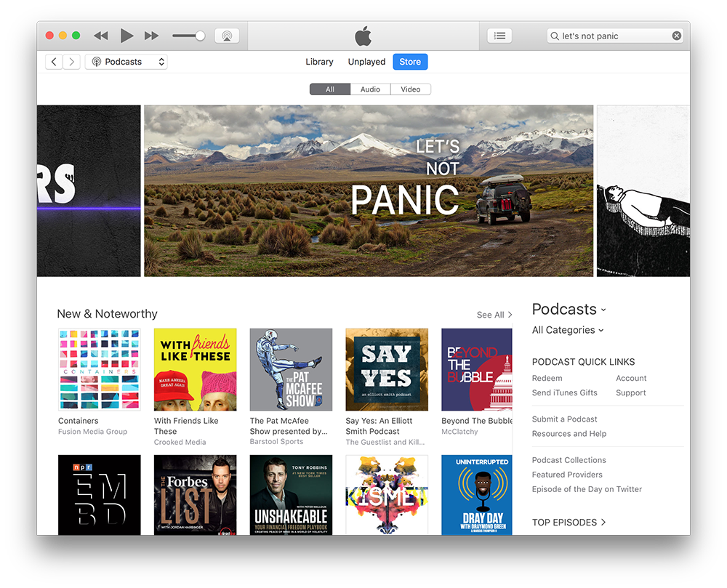
Task: Open the left dark partial banner
Action: [x=89, y=191]
